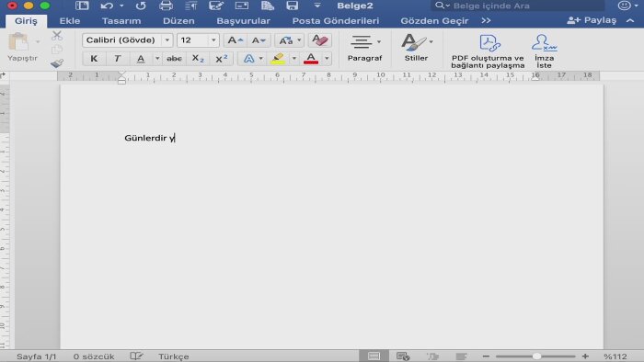Click the Text Effects outlined A icon
Viewport: 644px width, 362px height.
point(248,59)
